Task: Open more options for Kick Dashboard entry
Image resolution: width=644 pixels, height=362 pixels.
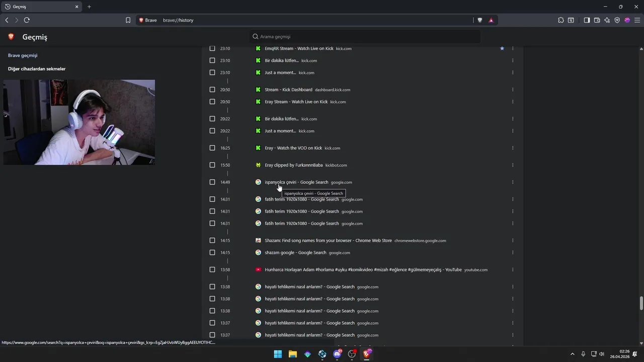Action: (513, 89)
